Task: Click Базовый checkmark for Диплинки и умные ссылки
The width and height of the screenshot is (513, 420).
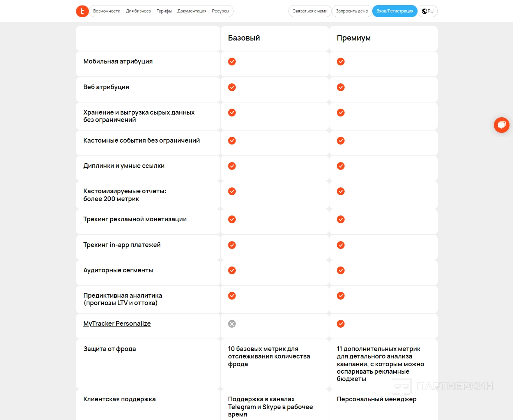Action: [232, 166]
